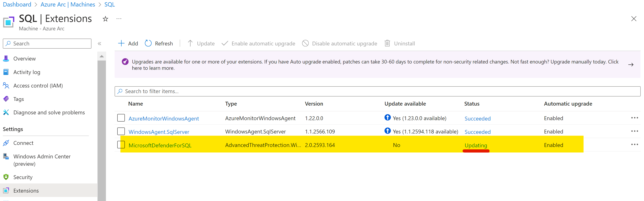Open the ellipsis menu next to title
This screenshot has width=644, height=201.
119,19
